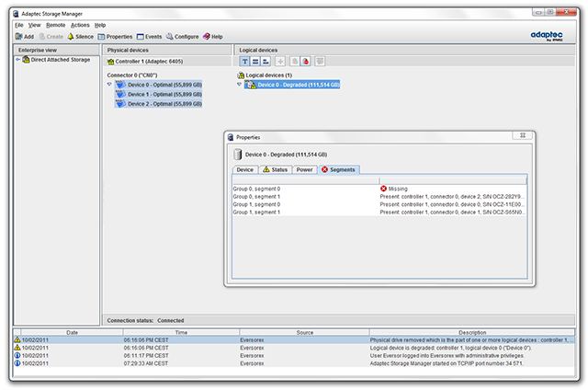Screen dimensions: 588x390
Task: Click the Direct Attached Storage icon
Action: tap(26, 60)
